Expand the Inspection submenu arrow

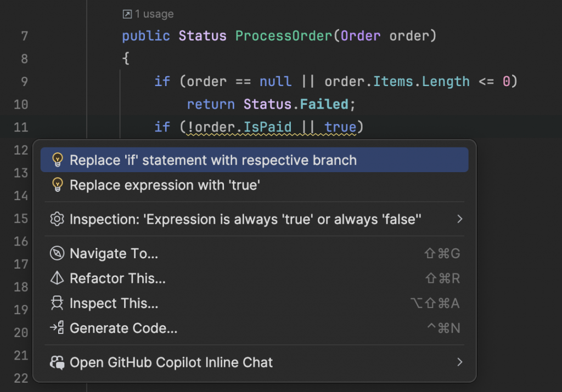459,219
